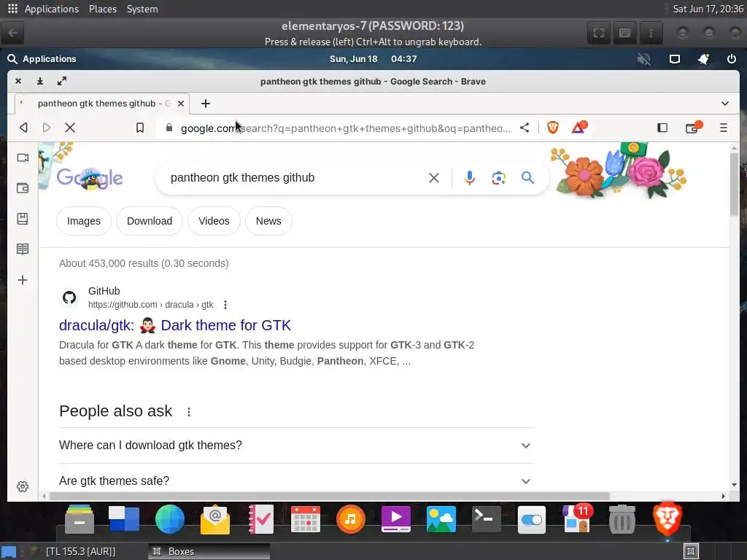Viewport: 747px width, 560px height.
Task: Open the share icon in address bar
Action: coord(525,128)
